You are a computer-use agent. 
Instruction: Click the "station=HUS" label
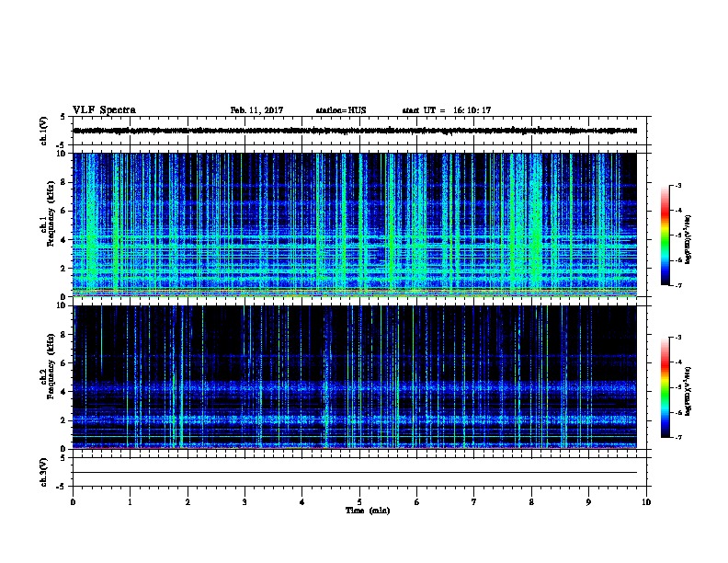(341, 110)
